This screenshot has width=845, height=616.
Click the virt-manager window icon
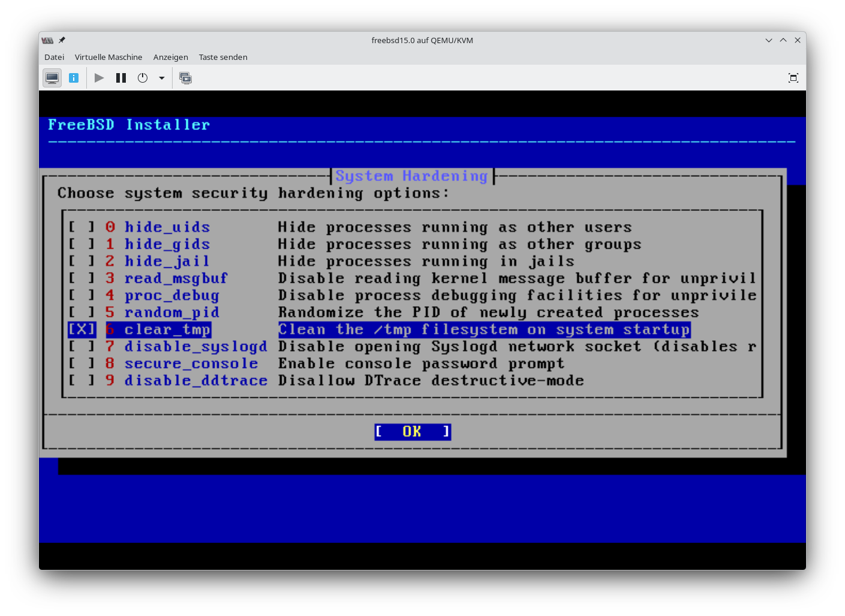click(47, 40)
